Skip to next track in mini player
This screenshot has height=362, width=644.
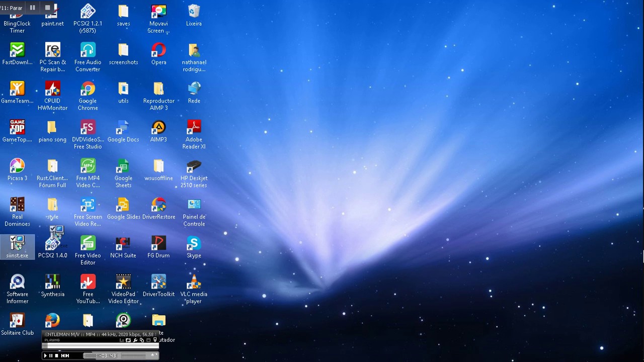point(67,355)
